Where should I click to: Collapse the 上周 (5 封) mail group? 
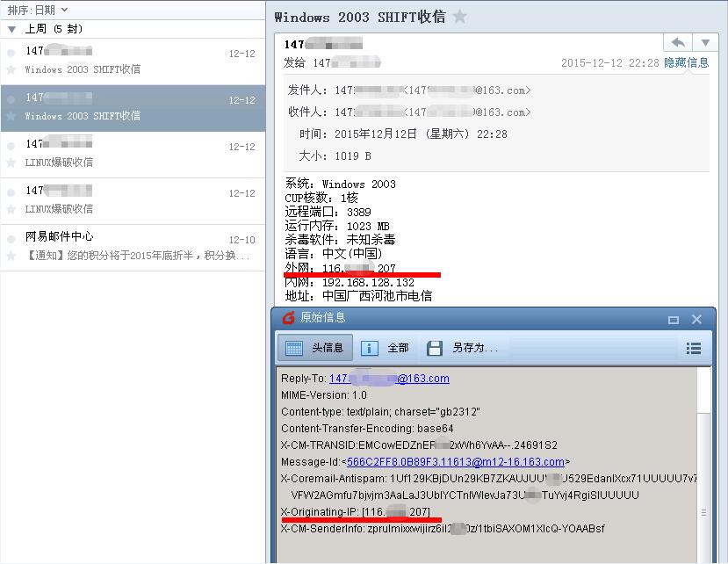point(12,29)
